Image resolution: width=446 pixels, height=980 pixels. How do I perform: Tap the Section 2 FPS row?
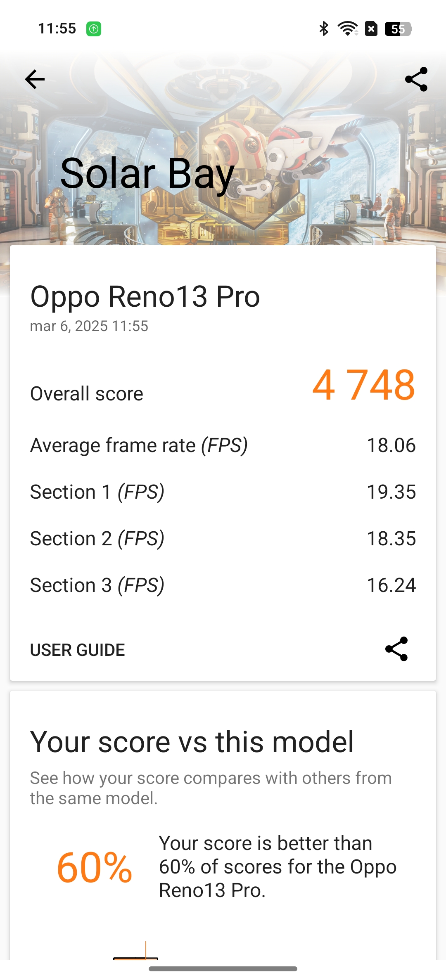click(223, 539)
